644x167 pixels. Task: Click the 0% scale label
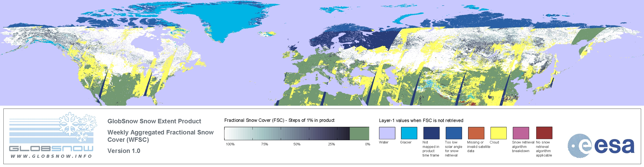tap(367, 144)
